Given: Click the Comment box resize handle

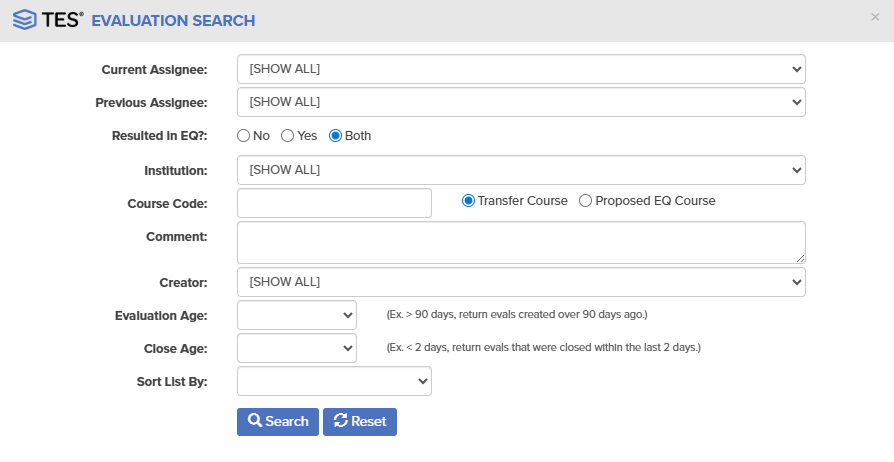Looking at the screenshot, I should pyautogui.click(x=800, y=258).
